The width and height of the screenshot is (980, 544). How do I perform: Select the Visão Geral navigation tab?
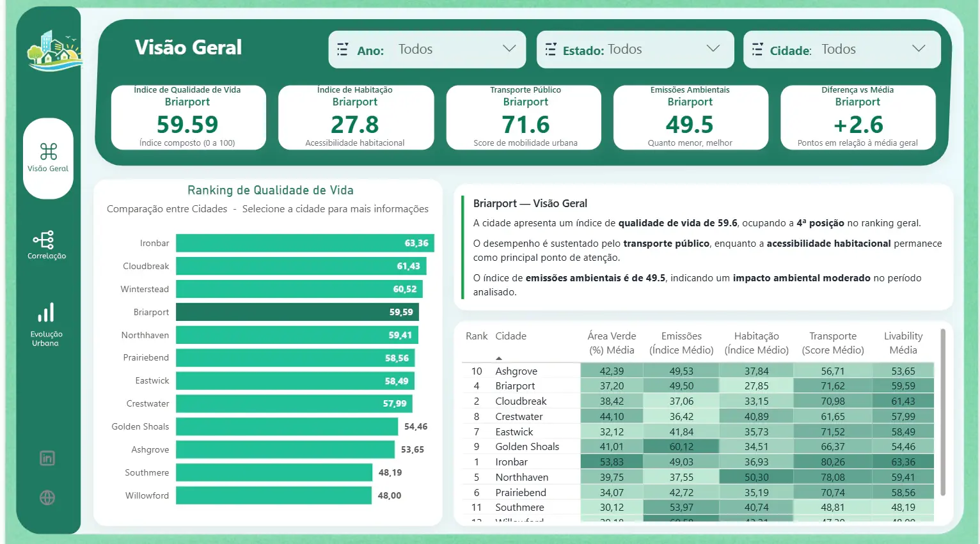click(48, 158)
